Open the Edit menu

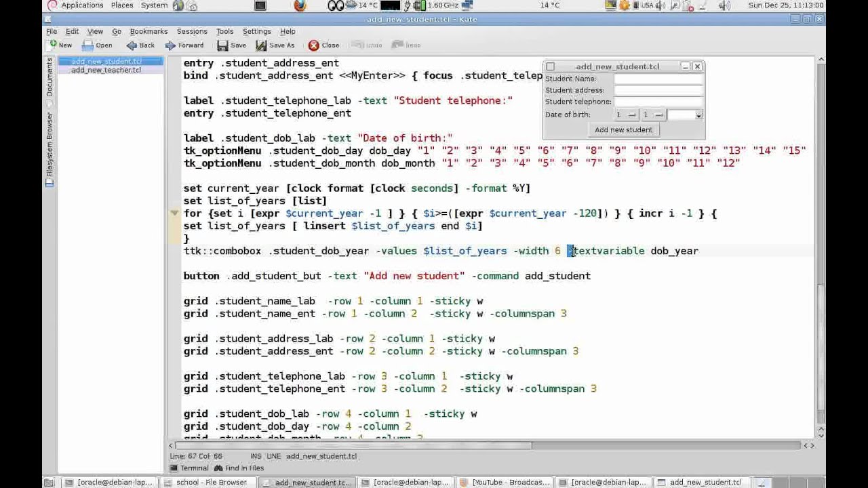[72, 31]
